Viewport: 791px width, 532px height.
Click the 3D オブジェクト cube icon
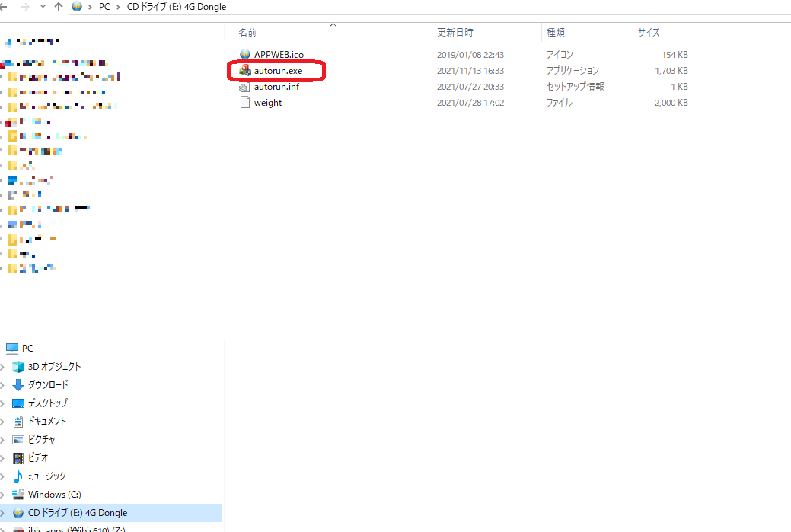click(18, 367)
